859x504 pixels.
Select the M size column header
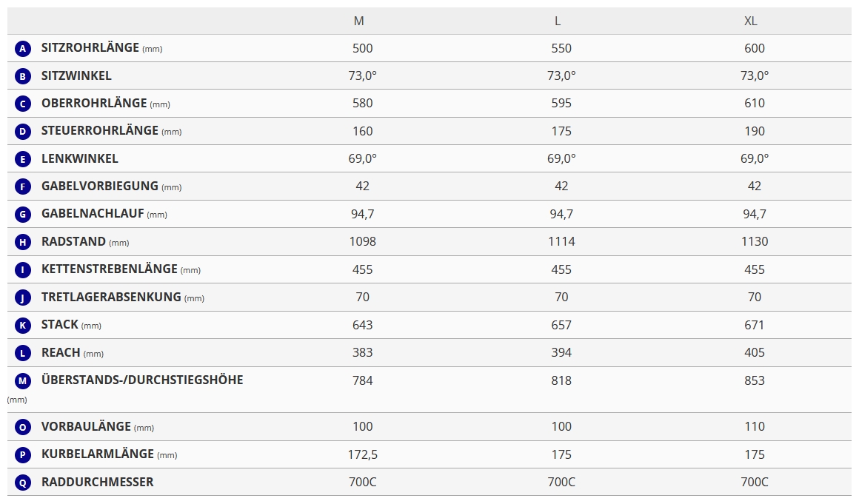[x=359, y=21]
